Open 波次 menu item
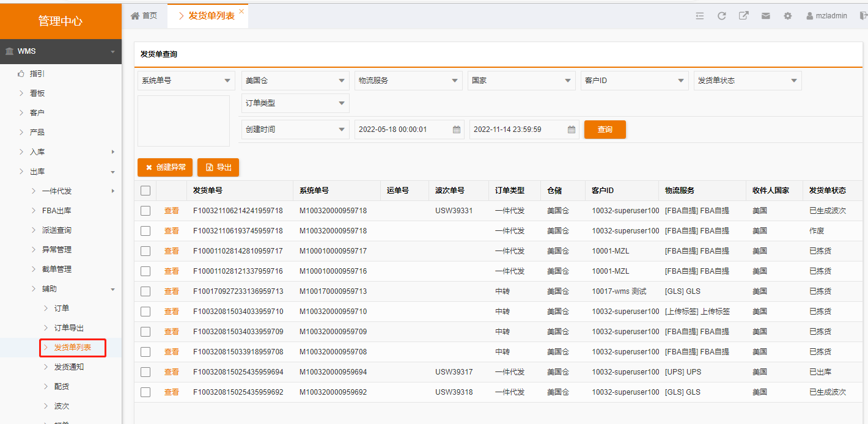Image resolution: width=868 pixels, height=424 pixels. (61, 406)
